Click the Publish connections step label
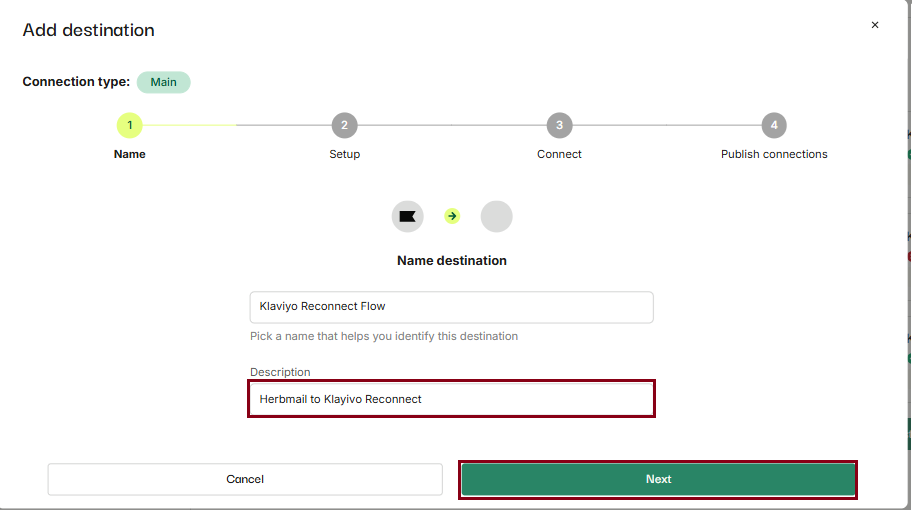 (x=774, y=154)
